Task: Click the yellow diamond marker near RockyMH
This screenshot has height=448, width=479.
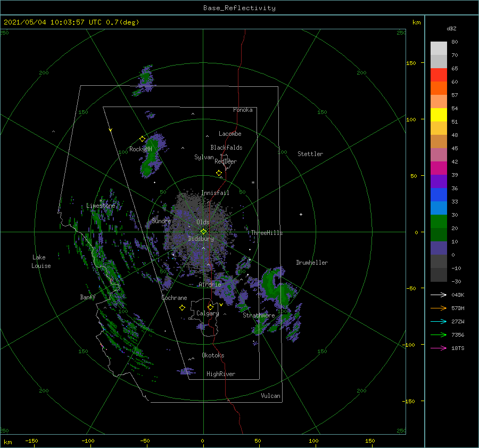Action: pyautogui.click(x=142, y=139)
